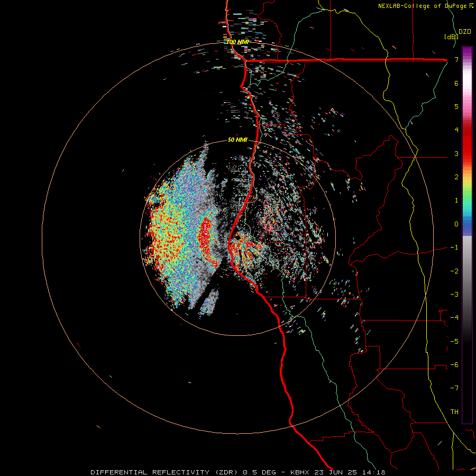
Task: Click the -7 dB scale value
Action: (x=454, y=388)
